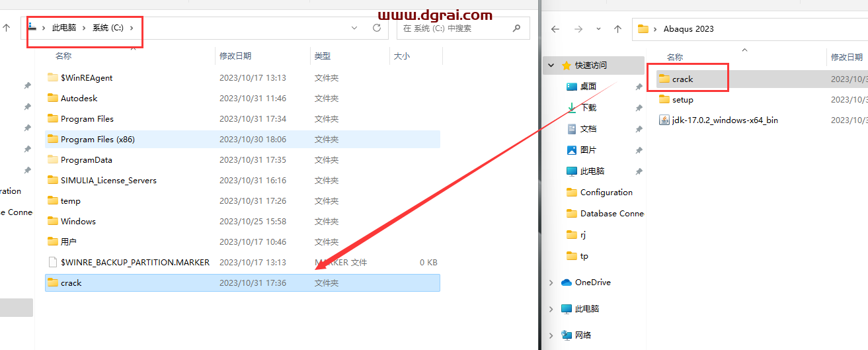
Task: Select the jdk-17.0.2 installer file icon
Action: [664, 120]
